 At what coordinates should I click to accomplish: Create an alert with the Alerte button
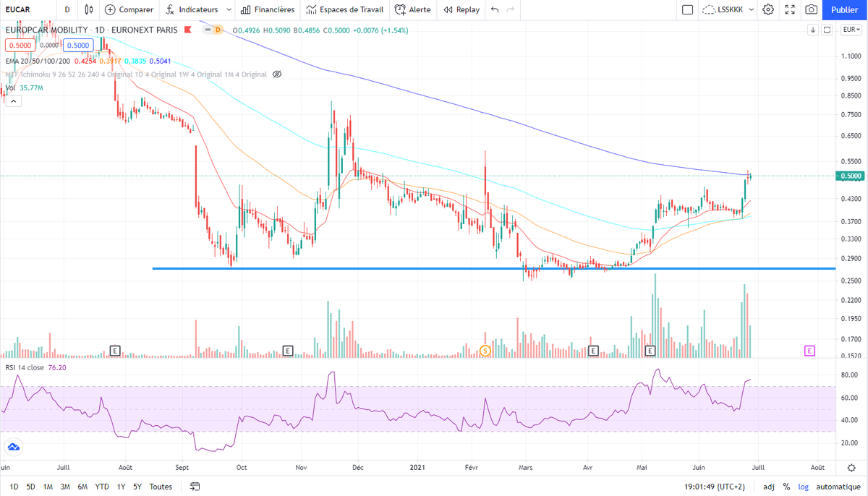pyautogui.click(x=413, y=10)
